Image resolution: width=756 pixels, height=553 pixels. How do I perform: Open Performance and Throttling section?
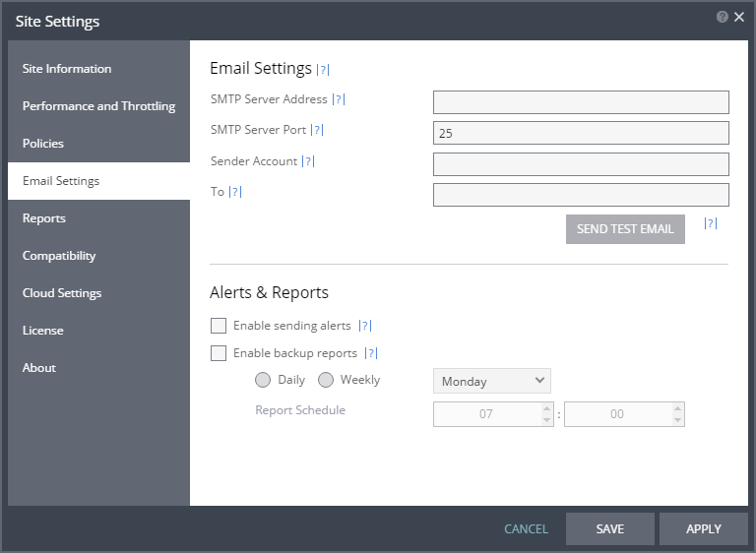click(x=98, y=106)
